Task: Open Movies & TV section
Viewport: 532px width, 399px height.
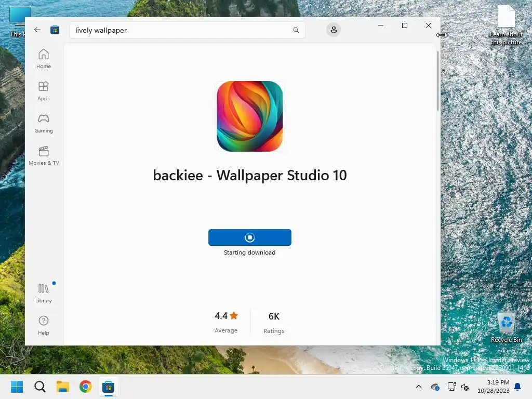Action: pyautogui.click(x=44, y=155)
